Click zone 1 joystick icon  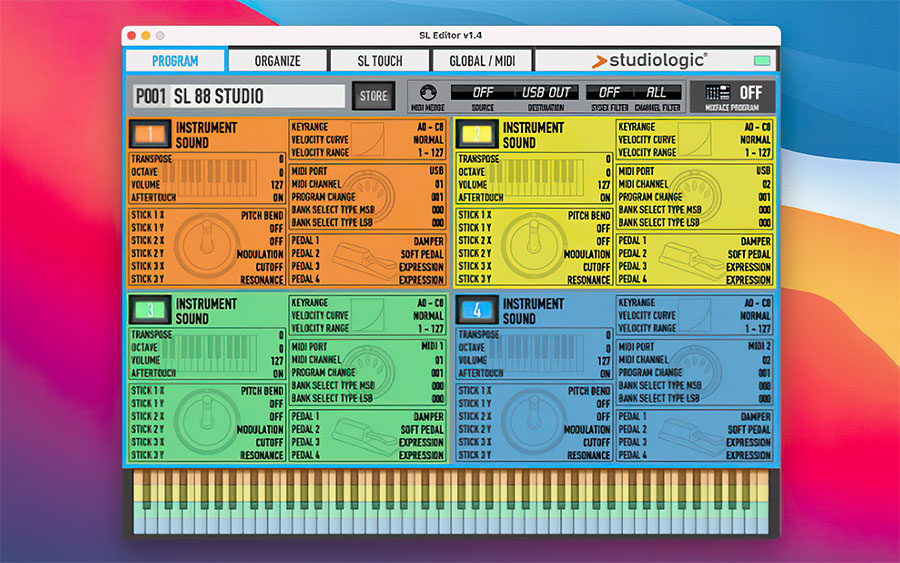[x=207, y=244]
